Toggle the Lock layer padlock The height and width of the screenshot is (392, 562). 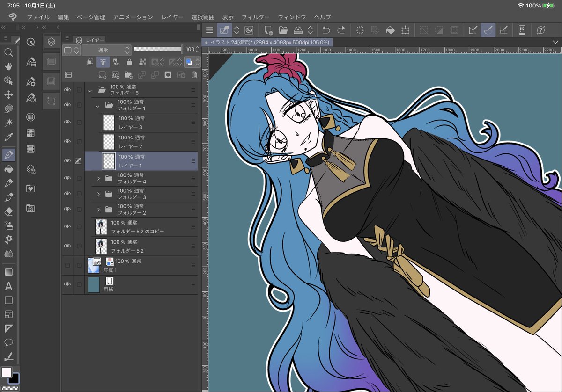coord(129,62)
